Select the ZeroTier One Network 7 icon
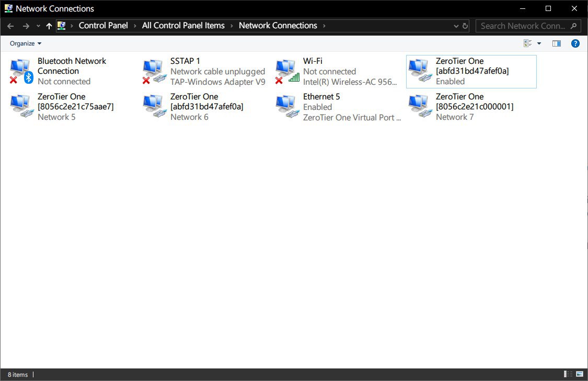 pos(420,107)
